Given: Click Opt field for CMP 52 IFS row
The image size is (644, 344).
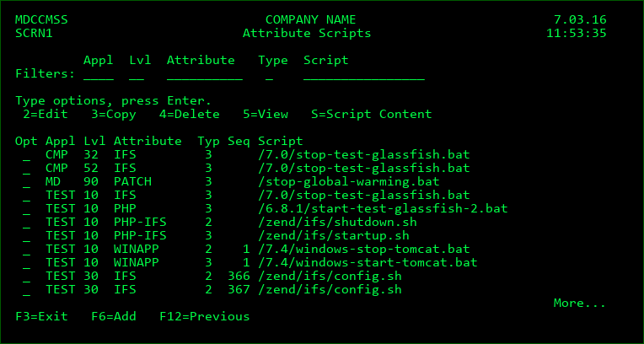Looking at the screenshot, I should 27,169.
